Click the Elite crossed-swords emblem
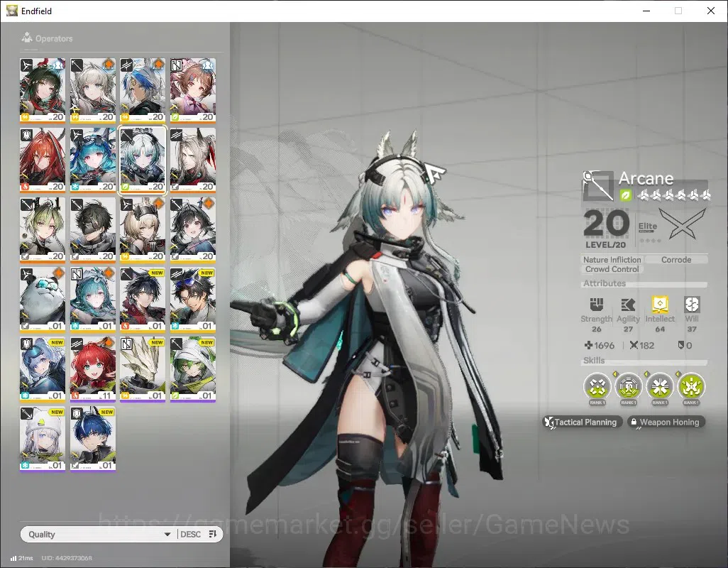This screenshot has height=568, width=728. pos(683,223)
